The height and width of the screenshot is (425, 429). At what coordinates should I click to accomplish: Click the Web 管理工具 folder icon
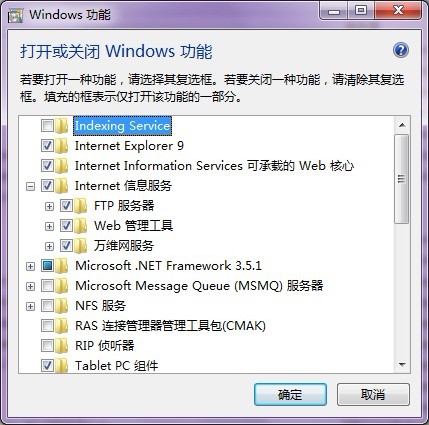81,226
